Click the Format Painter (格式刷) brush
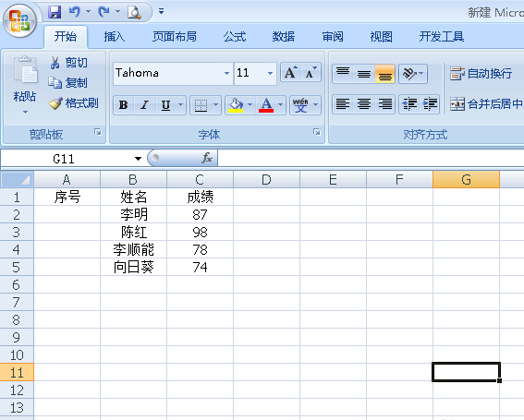 pyautogui.click(x=55, y=103)
